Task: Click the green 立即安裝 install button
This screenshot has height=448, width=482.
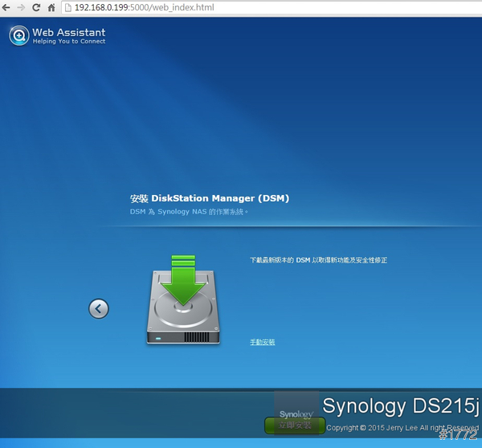Action: tap(295, 426)
